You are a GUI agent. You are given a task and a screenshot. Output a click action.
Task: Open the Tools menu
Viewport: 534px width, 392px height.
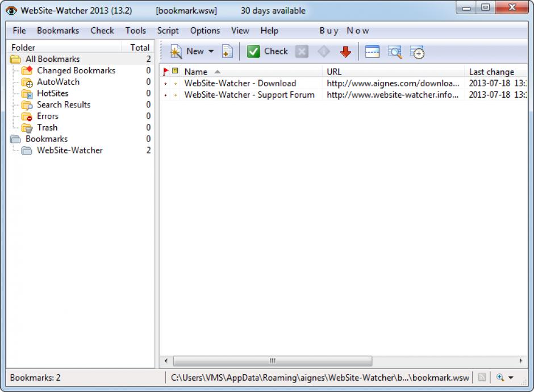point(136,31)
